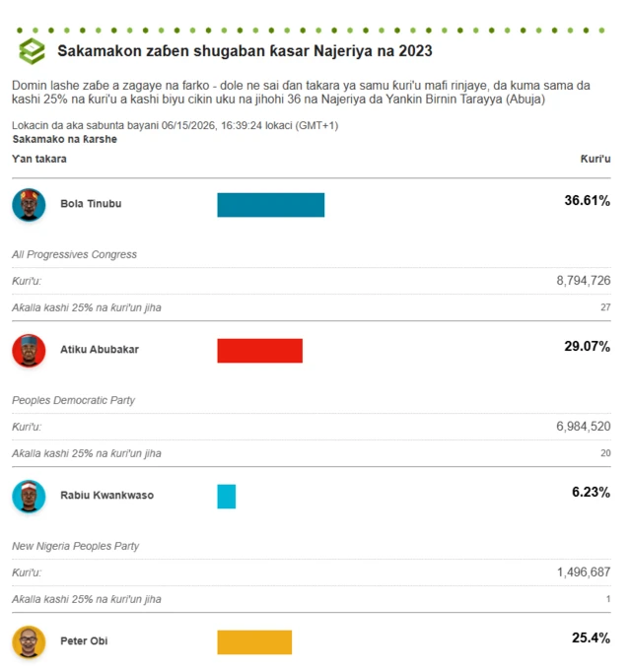This screenshot has width=631, height=672.
Task: Click the Bola Tinubu candidate name
Action: point(91,204)
